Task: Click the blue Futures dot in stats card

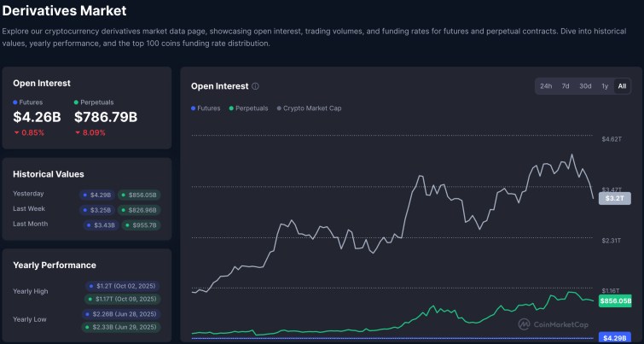Action: click(15, 102)
